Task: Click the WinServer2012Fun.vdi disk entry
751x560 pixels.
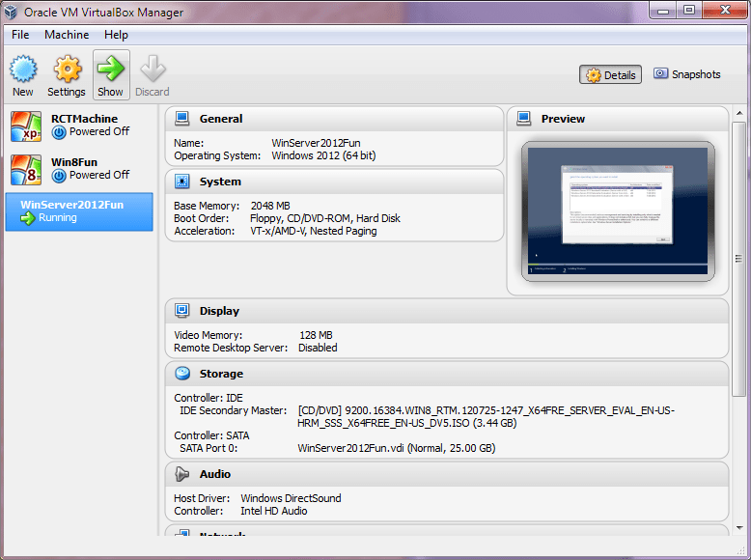Action: pyautogui.click(x=397, y=448)
